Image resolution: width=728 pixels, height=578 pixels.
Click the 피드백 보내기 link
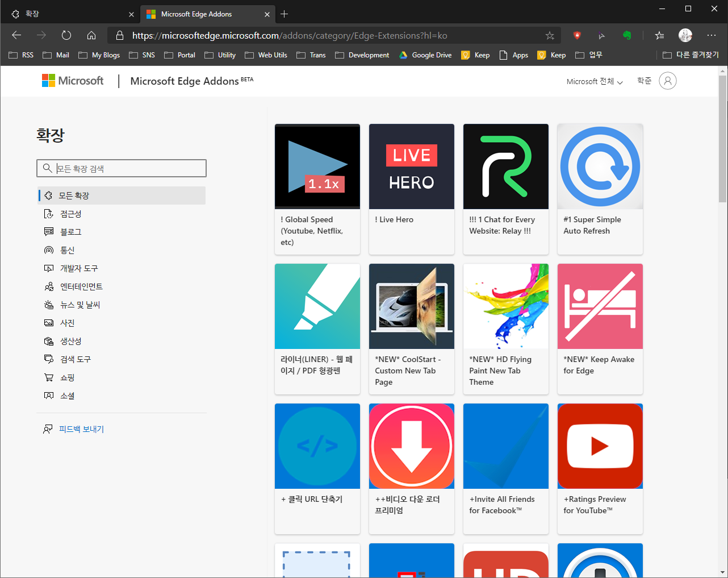81,429
